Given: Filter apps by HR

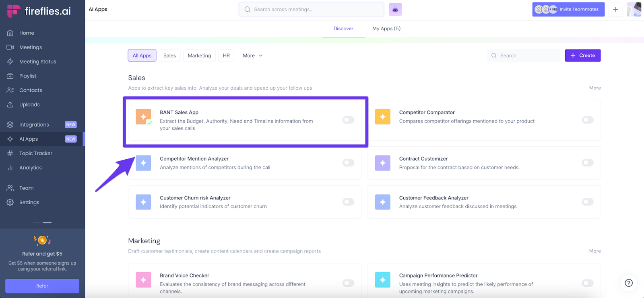Looking at the screenshot, I should 226,55.
